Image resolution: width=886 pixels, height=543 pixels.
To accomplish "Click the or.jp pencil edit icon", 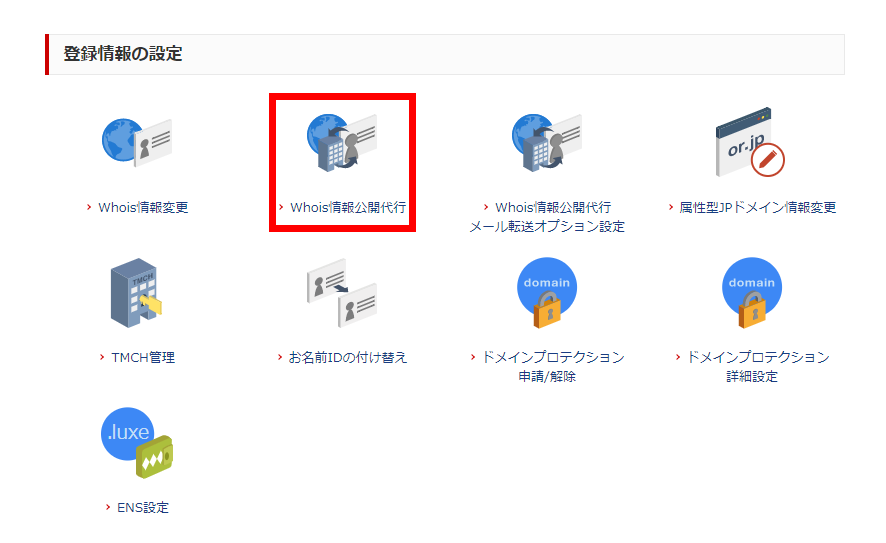I will click(750, 142).
